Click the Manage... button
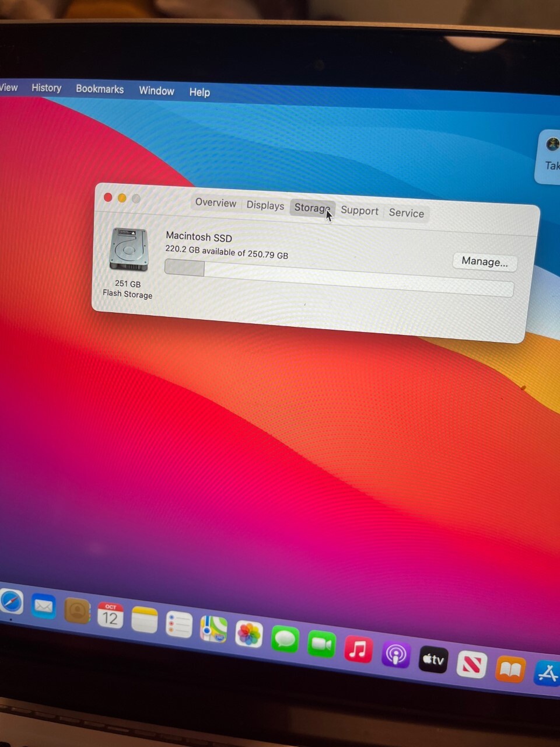This screenshot has height=747, width=560. point(485,261)
